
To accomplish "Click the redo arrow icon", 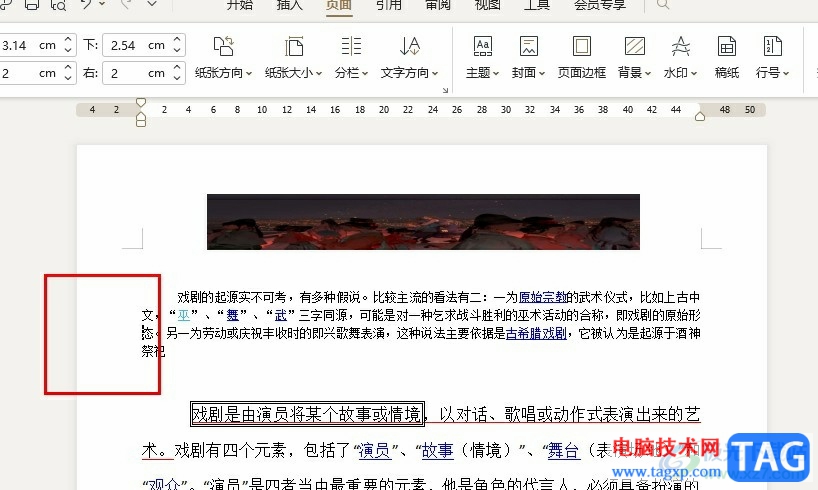I will click(x=125, y=5).
